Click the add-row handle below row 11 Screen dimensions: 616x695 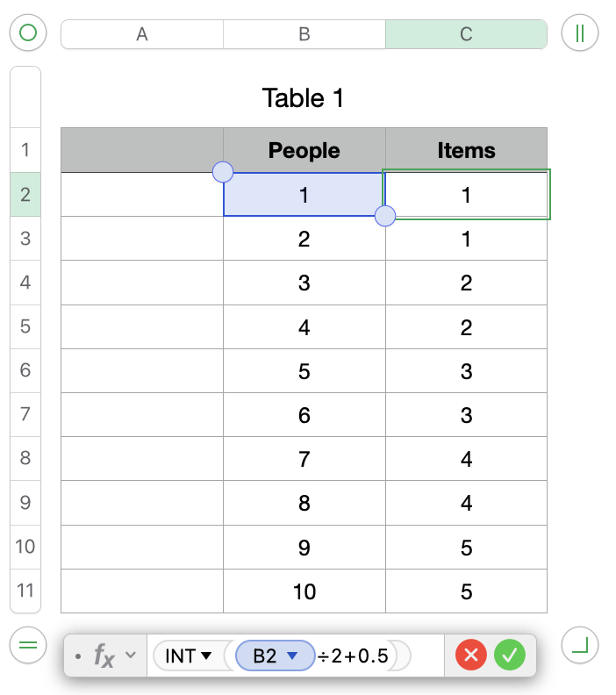pos(27,646)
